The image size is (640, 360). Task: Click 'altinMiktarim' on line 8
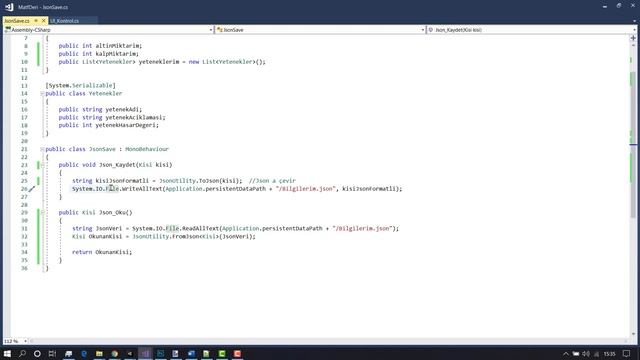click(x=119, y=46)
